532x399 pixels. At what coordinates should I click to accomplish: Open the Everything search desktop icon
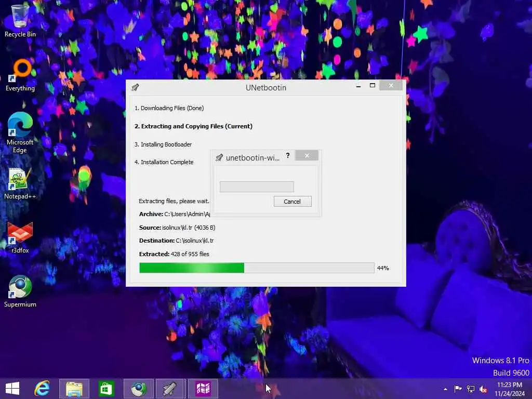(20, 75)
